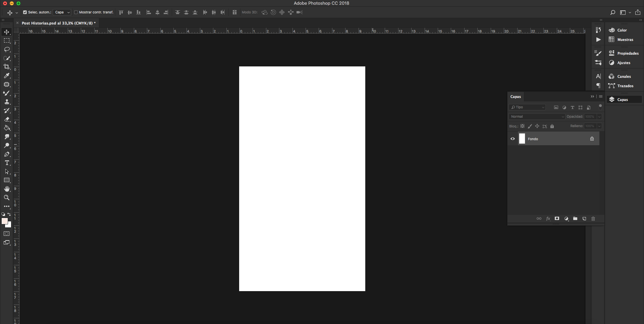This screenshot has height=324, width=644.
Task: Change the screen mode
Action: tap(7, 243)
